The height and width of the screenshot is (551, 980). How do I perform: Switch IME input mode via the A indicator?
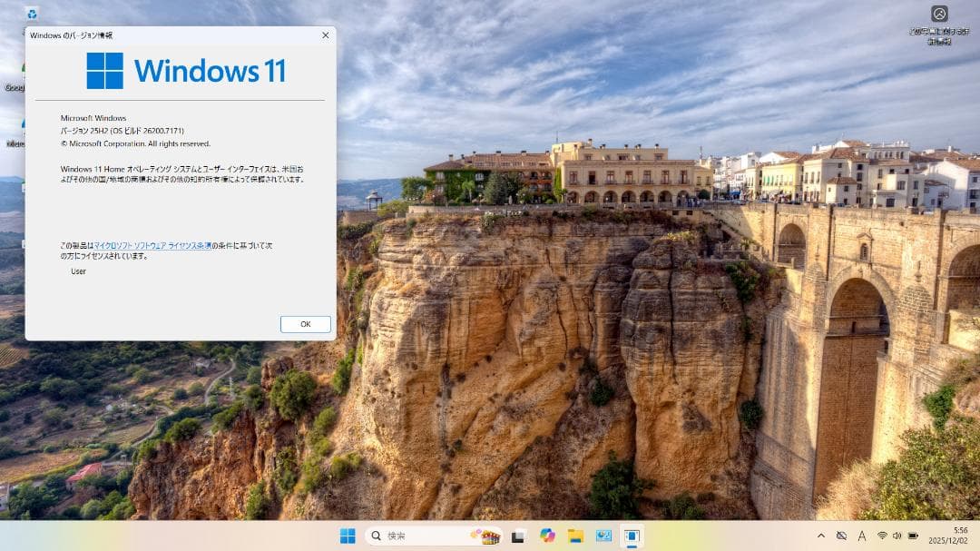[x=860, y=536]
